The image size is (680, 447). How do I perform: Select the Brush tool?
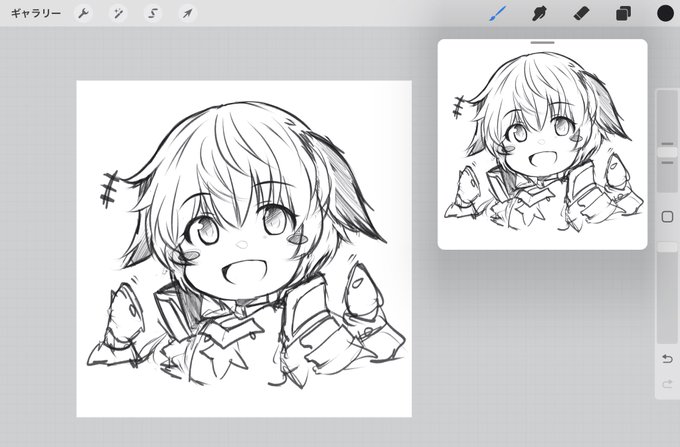(498, 13)
